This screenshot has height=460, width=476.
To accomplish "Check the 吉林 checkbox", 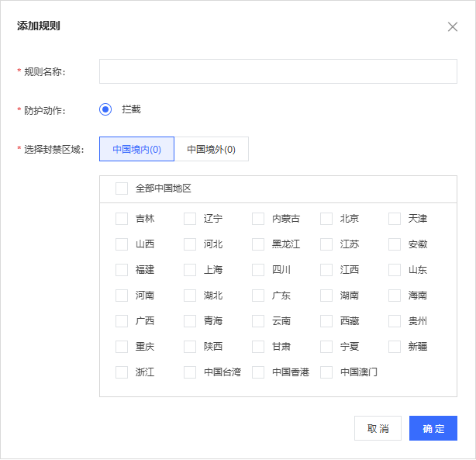I will tap(122, 219).
